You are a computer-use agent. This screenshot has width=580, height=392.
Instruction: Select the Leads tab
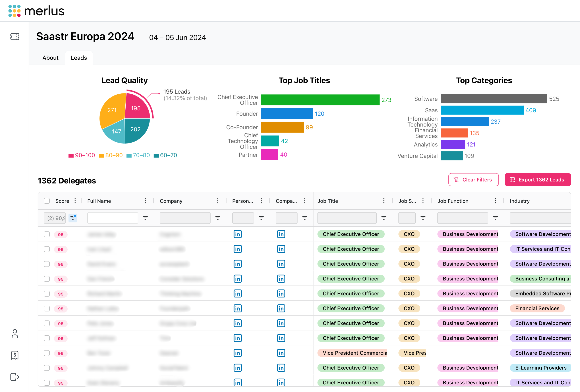coord(79,58)
